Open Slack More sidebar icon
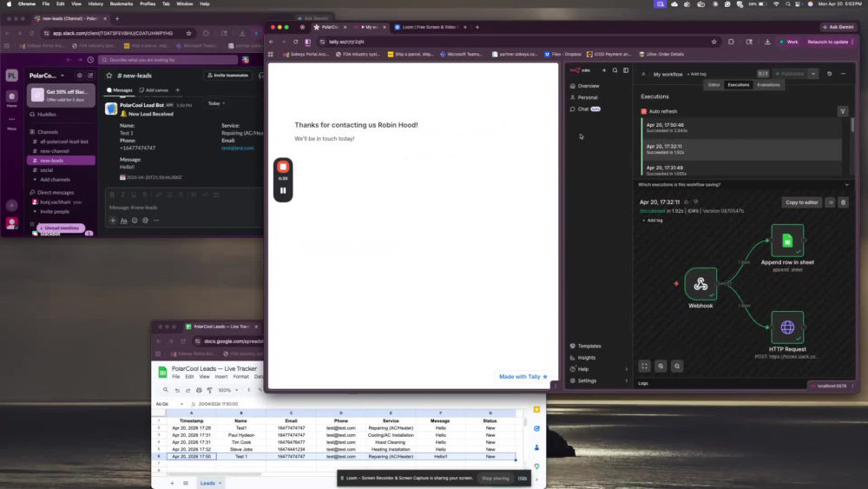This screenshot has height=489, width=868. (x=11, y=122)
